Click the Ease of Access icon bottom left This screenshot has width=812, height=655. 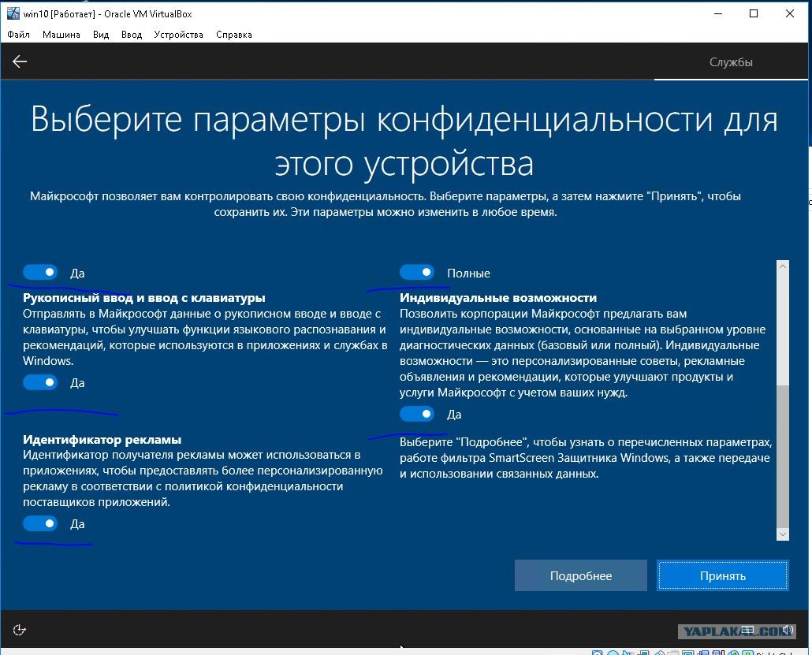pos(19,630)
